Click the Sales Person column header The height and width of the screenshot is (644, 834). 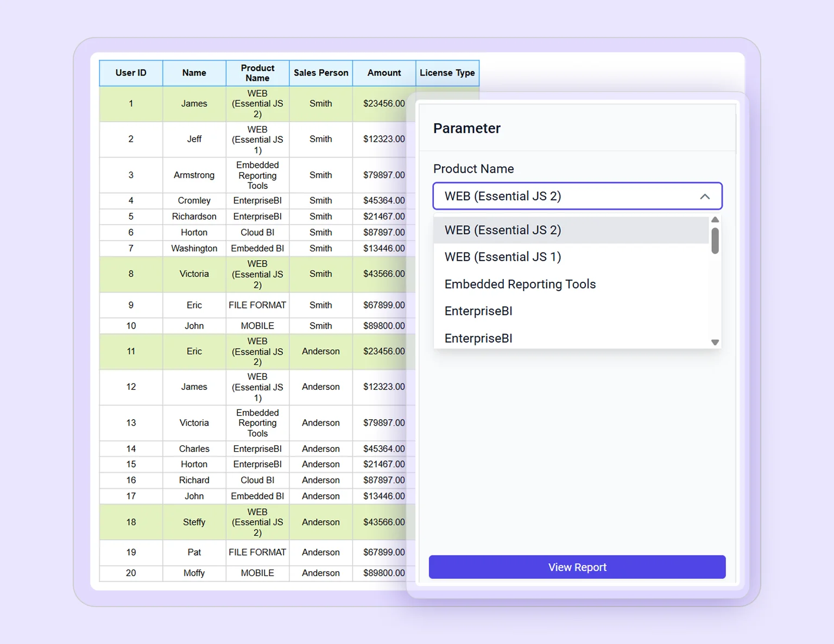(x=320, y=73)
